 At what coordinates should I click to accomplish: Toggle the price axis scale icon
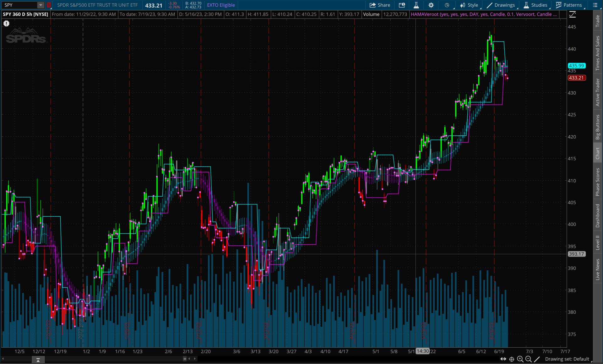tap(573, 14)
